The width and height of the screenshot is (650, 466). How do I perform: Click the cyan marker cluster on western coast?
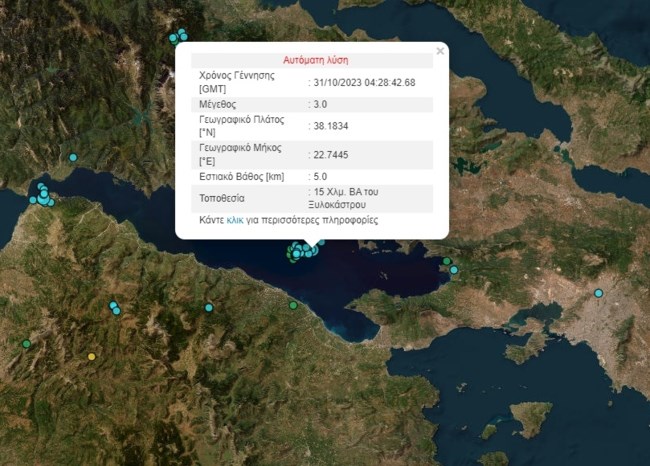tap(43, 196)
